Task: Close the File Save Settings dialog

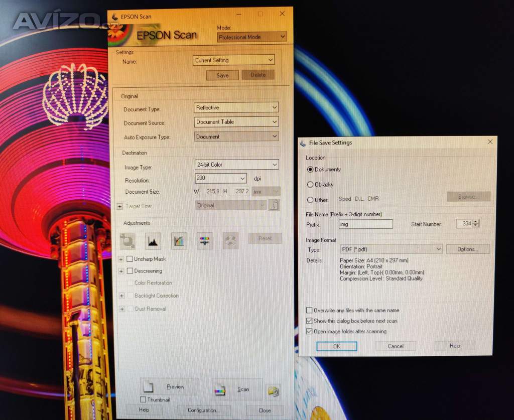Action: pos(490,142)
